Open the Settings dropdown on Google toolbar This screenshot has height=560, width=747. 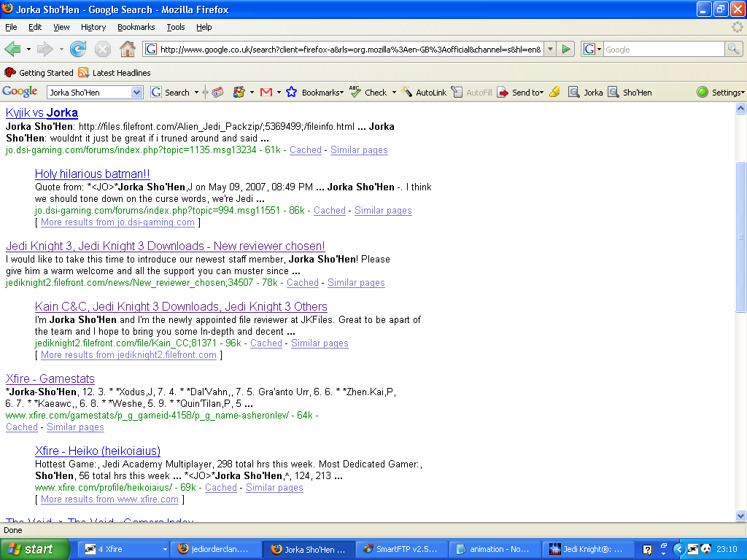(727, 93)
